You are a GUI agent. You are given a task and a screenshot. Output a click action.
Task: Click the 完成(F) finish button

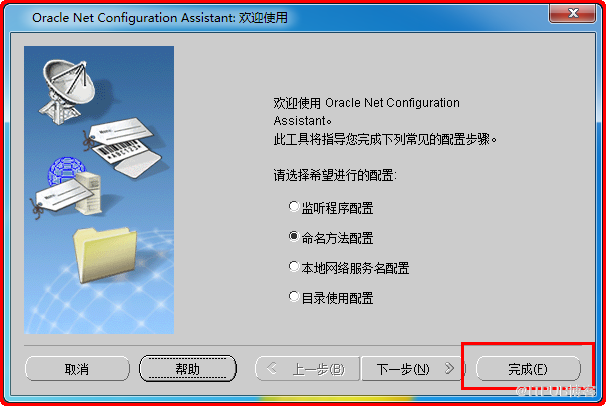point(528,369)
